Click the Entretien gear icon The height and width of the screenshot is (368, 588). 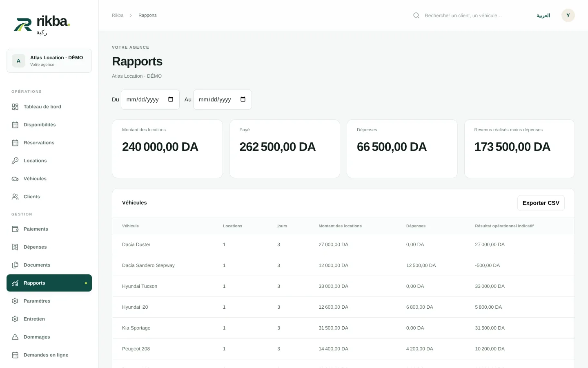(15, 319)
